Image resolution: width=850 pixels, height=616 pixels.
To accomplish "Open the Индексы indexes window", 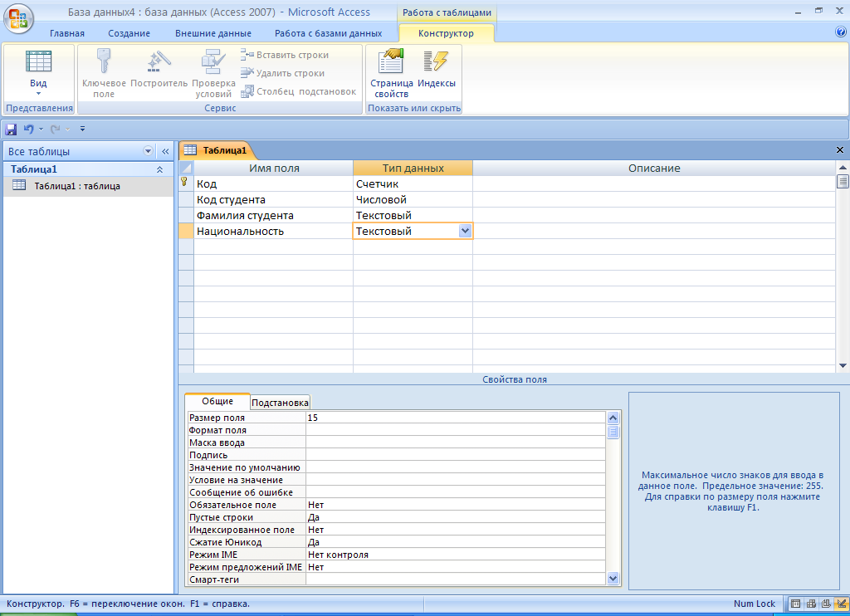I will pyautogui.click(x=437, y=68).
